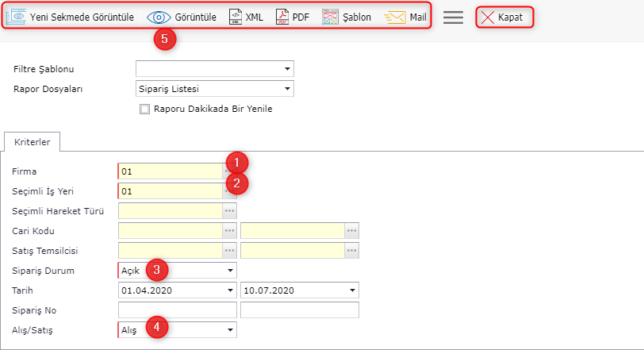Close the report with Kapat
Screen dimensions: 644x350
point(504,17)
